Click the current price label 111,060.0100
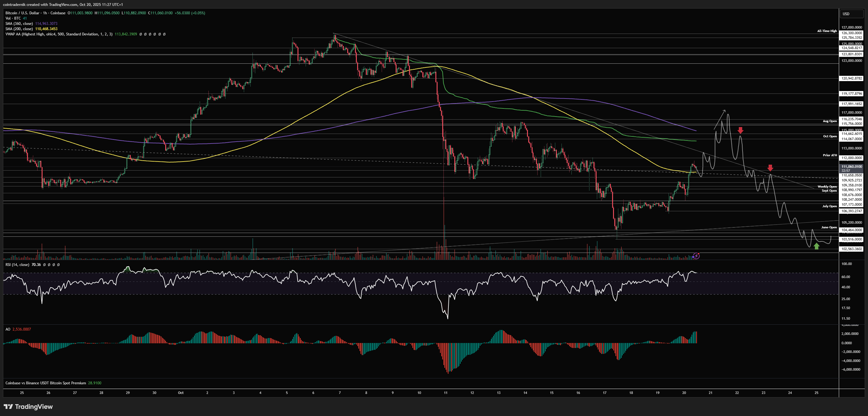 coord(852,167)
